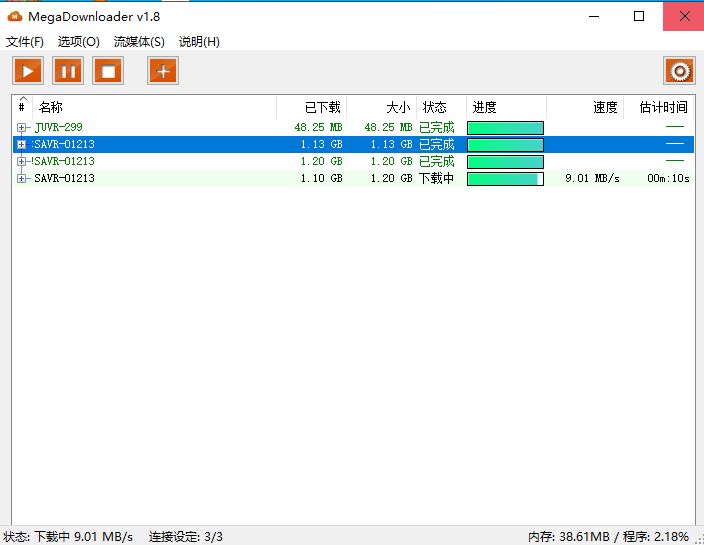
Task: Click the 1.10 GB downloaded value
Action: [321, 179]
